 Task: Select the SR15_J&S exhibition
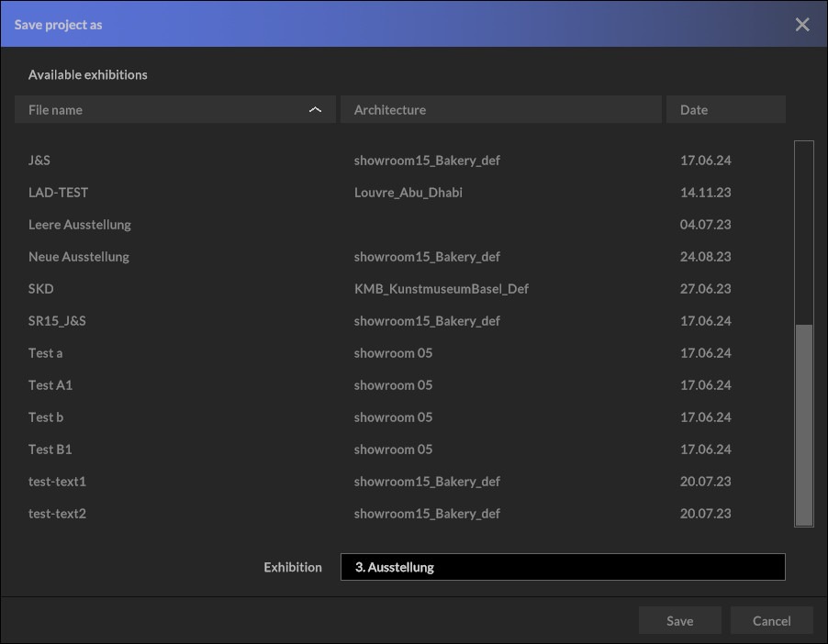(x=57, y=321)
